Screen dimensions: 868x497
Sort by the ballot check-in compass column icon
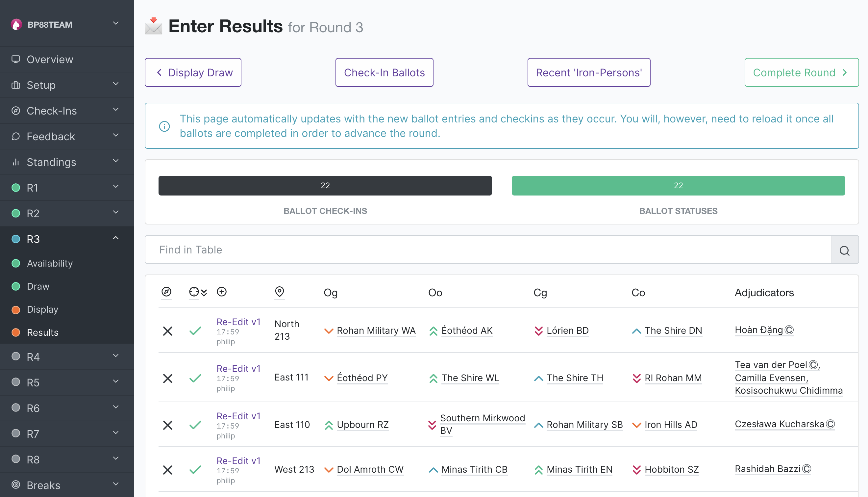pyautogui.click(x=166, y=292)
